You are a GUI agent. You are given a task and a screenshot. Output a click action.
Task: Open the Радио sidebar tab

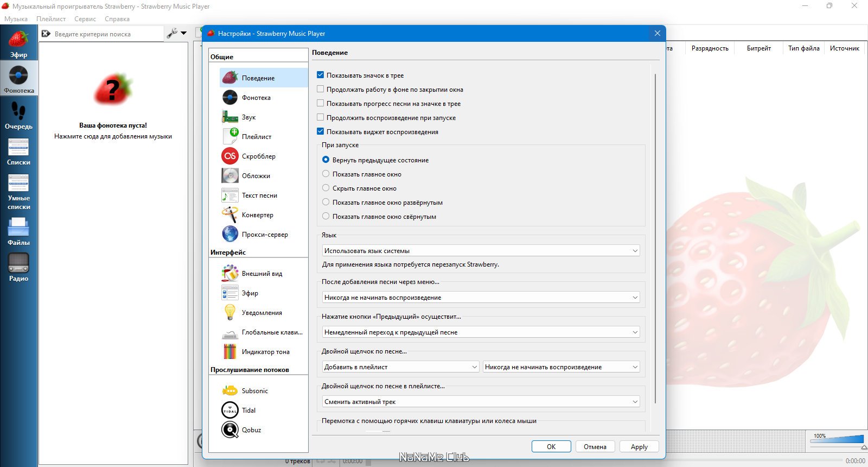(18, 267)
